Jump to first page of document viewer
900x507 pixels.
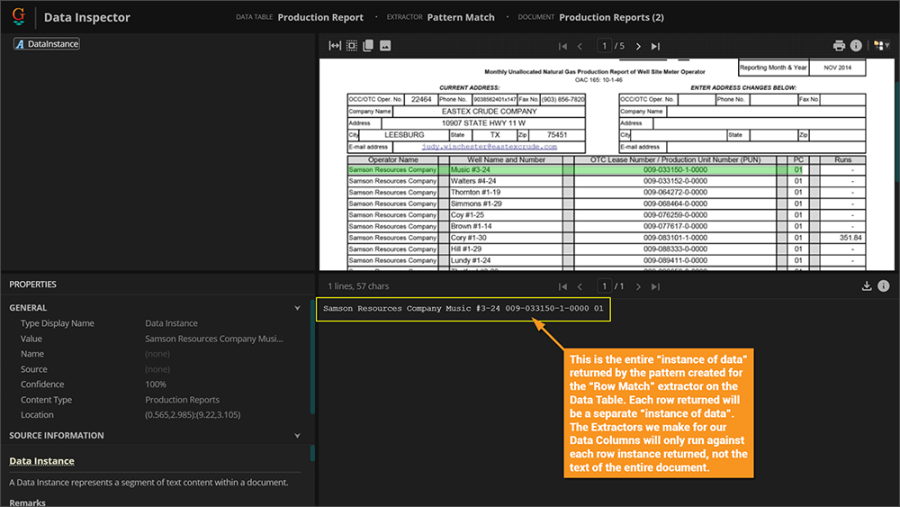click(x=563, y=46)
